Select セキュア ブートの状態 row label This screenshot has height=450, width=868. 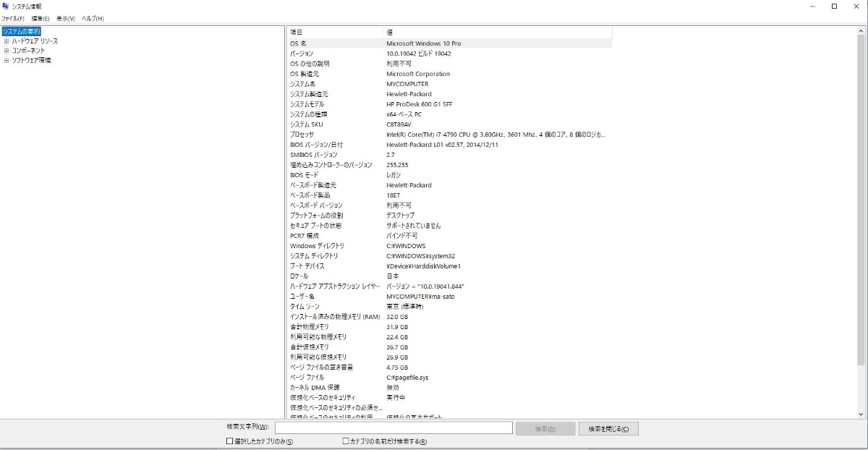[315, 226]
